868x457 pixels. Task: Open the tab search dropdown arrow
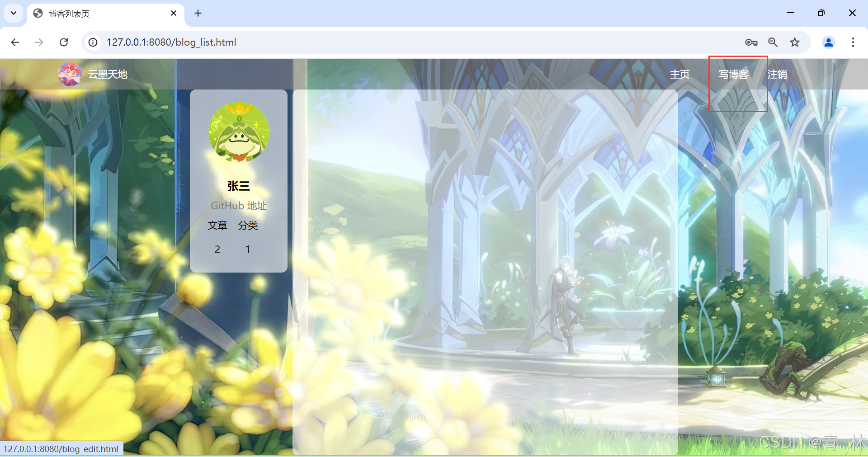click(x=14, y=13)
